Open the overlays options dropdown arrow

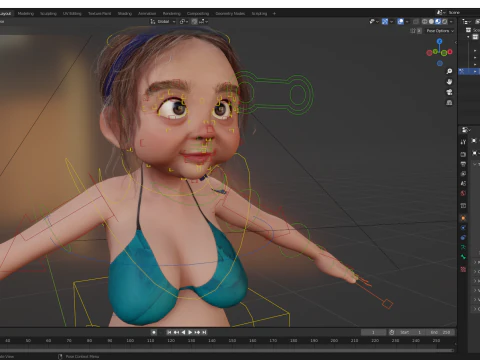pyautogui.click(x=407, y=22)
